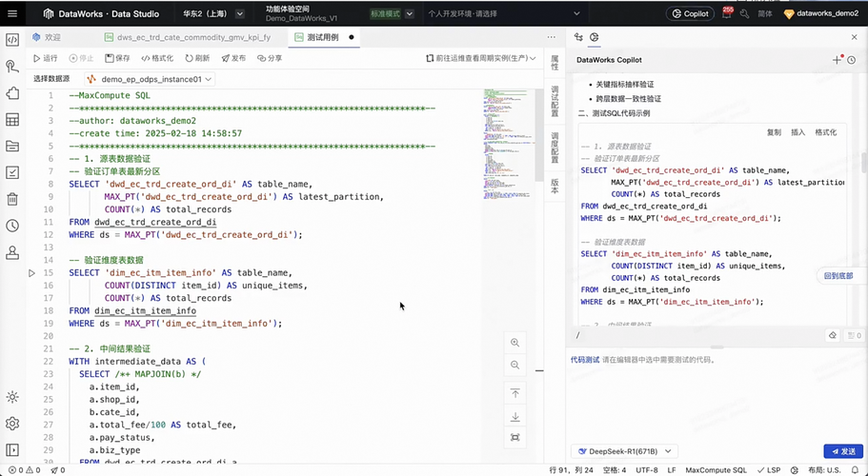Screen dimensions: 868x476
Task: Expand the DeepSeek-R1(671B) model dropdown
Action: point(624,451)
